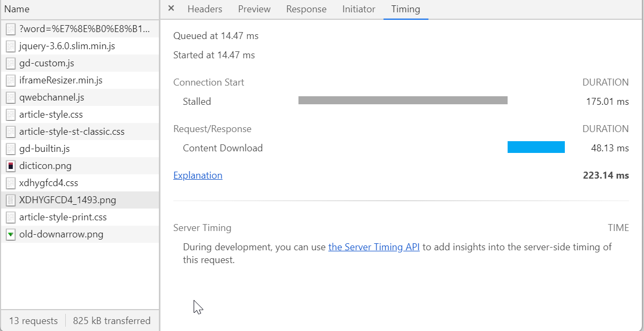Image resolution: width=644 pixels, height=331 pixels.
Task: Click the qwebchannel.js document icon
Action: point(11,97)
